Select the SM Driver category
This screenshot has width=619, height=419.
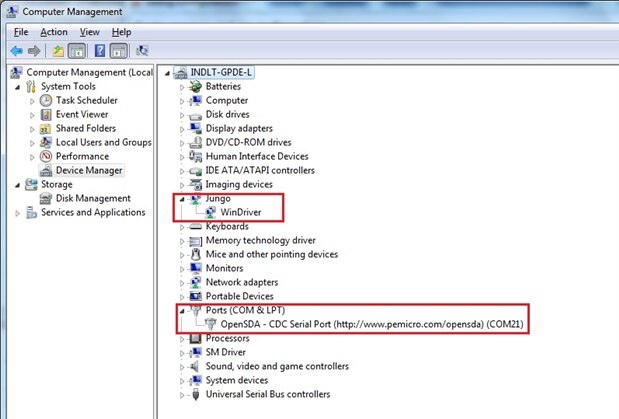[x=225, y=352]
